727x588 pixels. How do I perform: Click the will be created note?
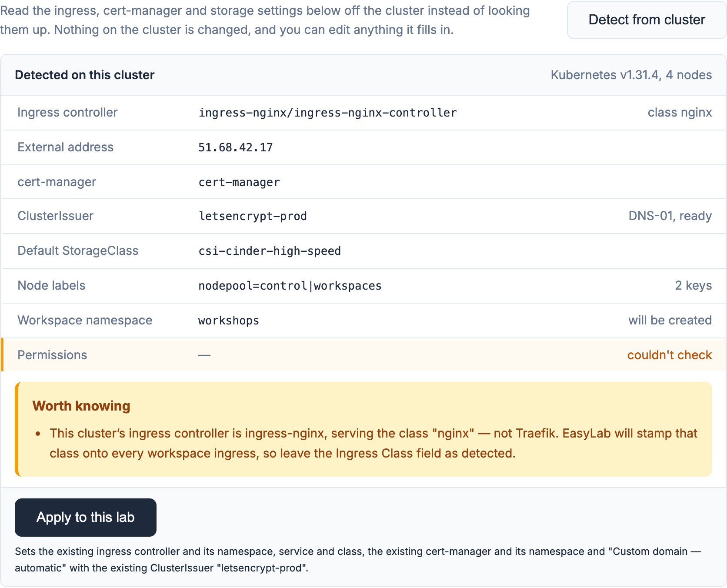pyautogui.click(x=670, y=320)
